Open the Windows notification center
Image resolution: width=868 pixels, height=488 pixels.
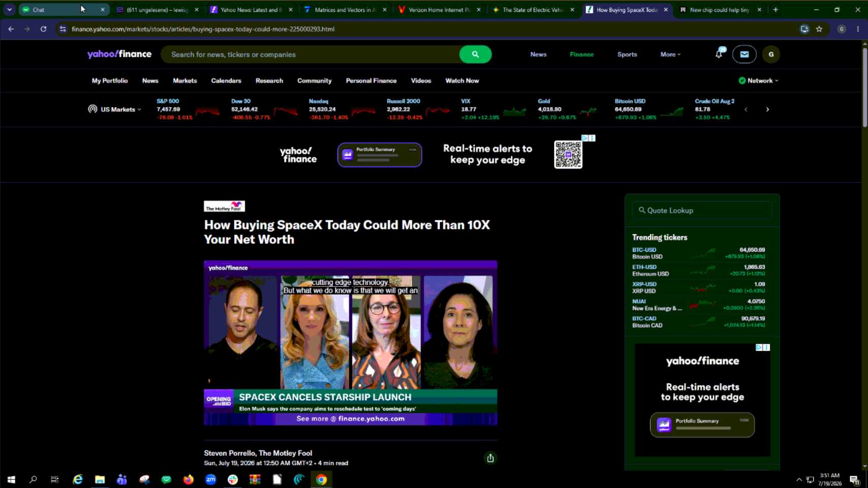[x=854, y=479]
